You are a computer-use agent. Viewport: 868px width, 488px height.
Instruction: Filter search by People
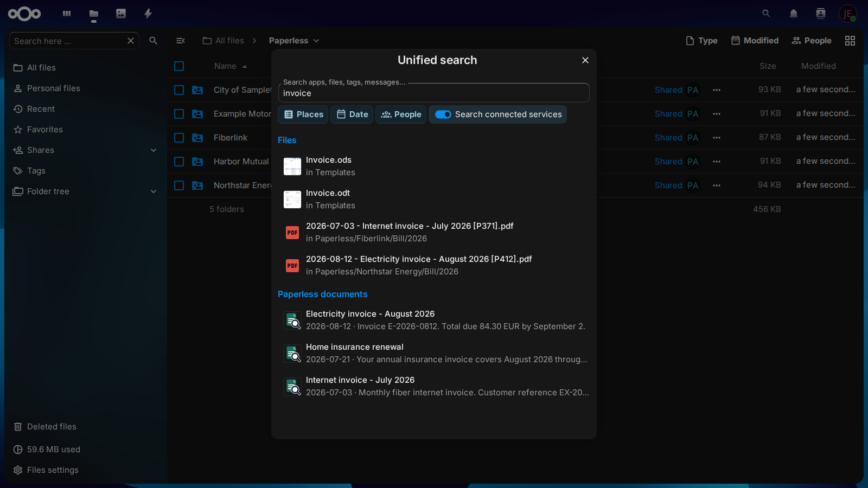[401, 114]
